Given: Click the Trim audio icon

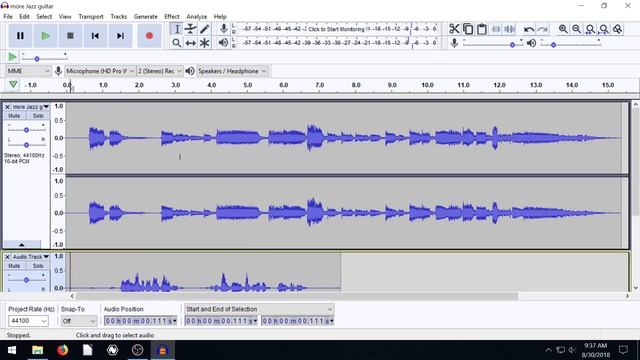Looking at the screenshot, I should (x=496, y=29).
